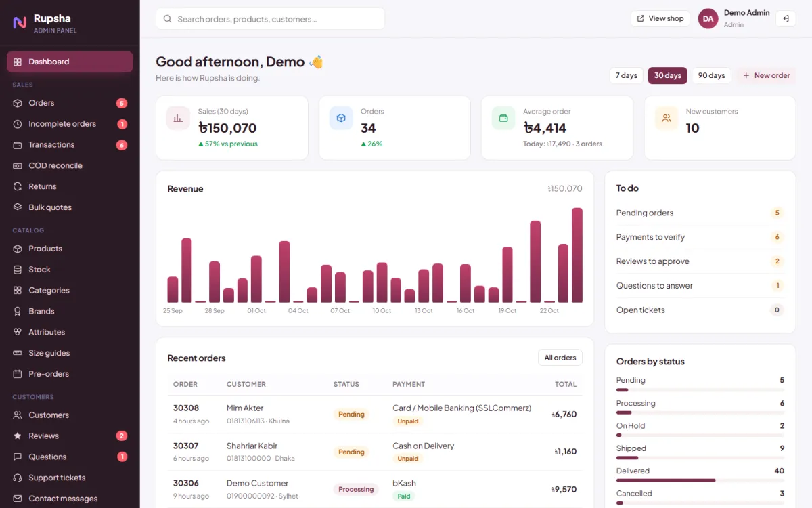Viewport: 812px width, 508px height.
Task: Click customer name Shahriar Kabir
Action: pos(252,446)
